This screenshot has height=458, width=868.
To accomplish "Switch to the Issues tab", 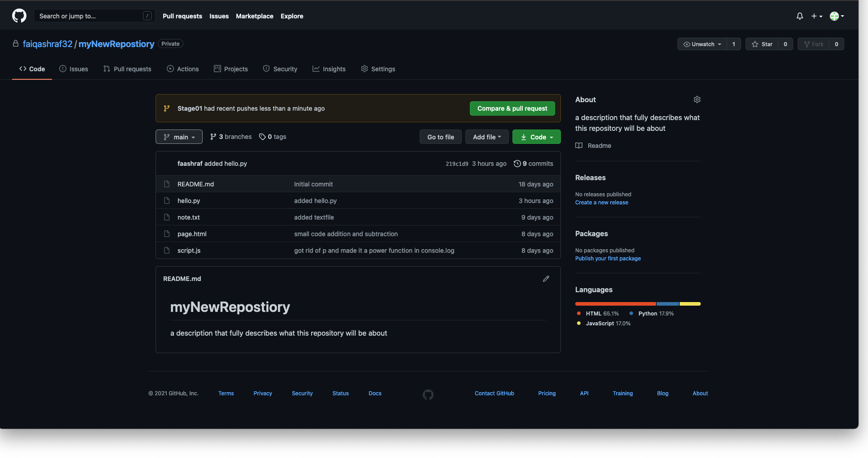I will click(74, 69).
